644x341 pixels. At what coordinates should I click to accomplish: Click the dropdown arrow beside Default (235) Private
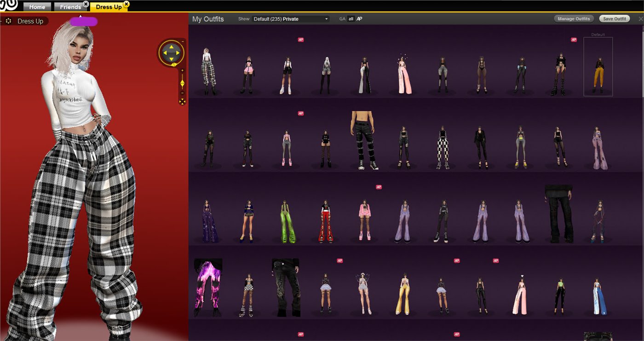coord(327,19)
